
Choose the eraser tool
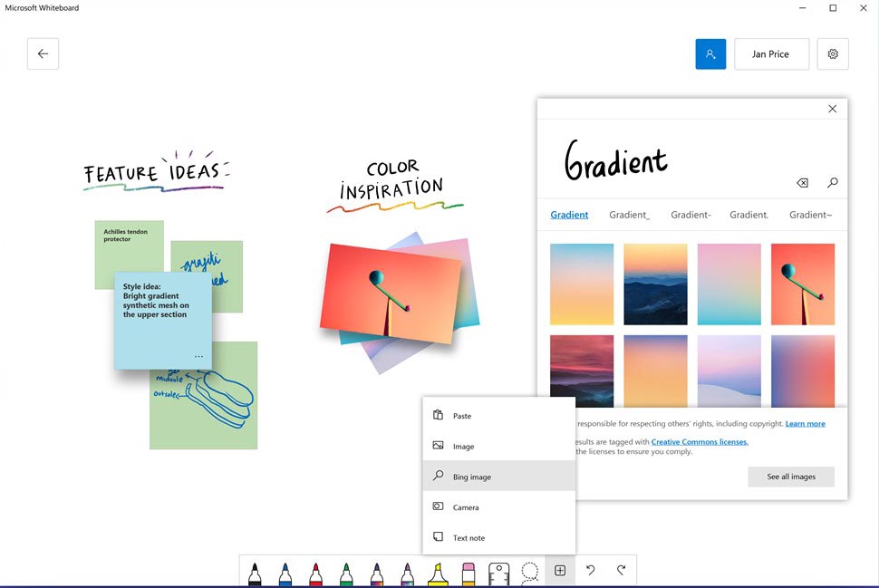coord(467,571)
